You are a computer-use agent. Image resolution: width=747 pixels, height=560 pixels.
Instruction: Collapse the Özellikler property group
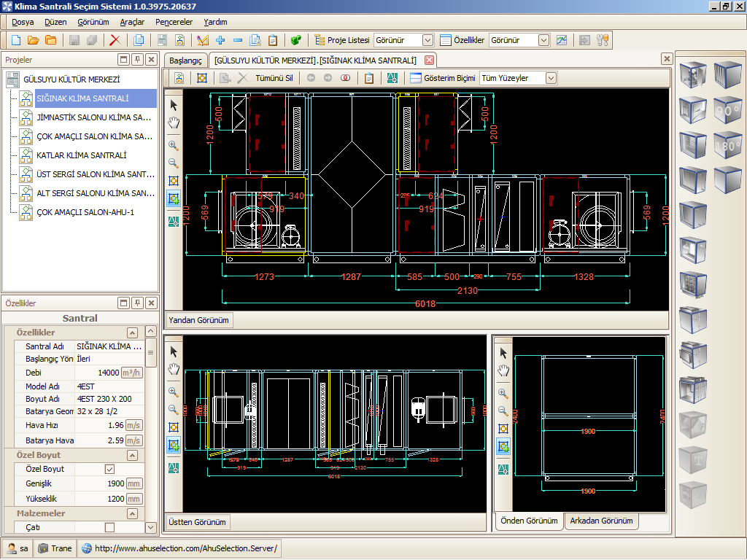pyautogui.click(x=133, y=332)
